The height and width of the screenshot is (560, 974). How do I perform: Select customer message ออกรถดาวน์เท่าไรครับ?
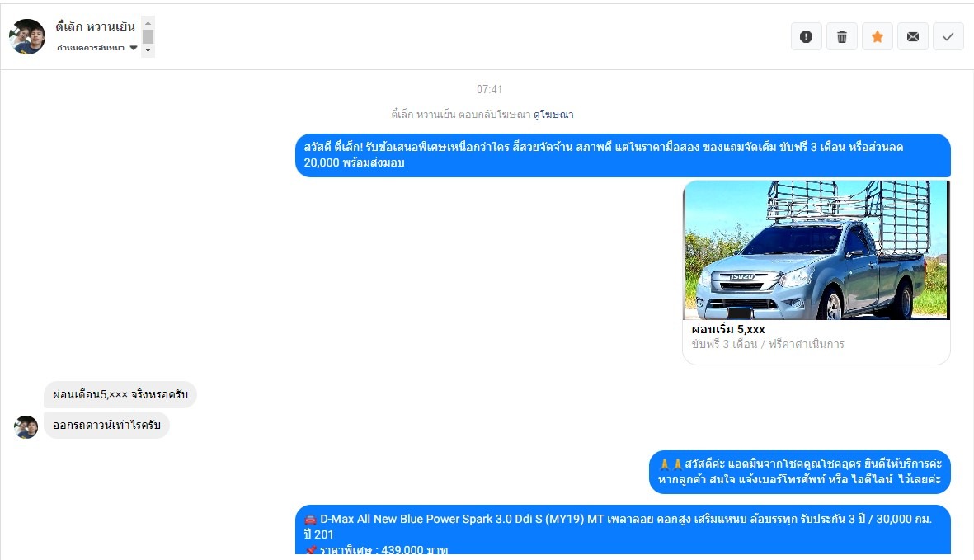pyautogui.click(x=106, y=425)
